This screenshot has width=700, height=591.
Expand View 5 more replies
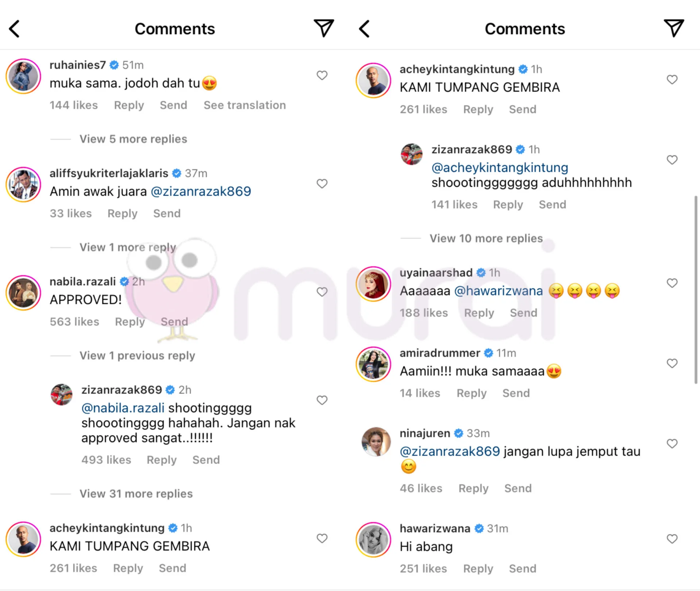pyautogui.click(x=133, y=139)
